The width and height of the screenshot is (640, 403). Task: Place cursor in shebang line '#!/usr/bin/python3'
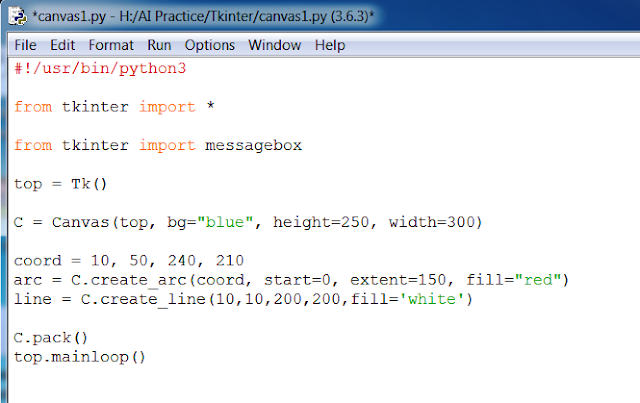click(100, 69)
